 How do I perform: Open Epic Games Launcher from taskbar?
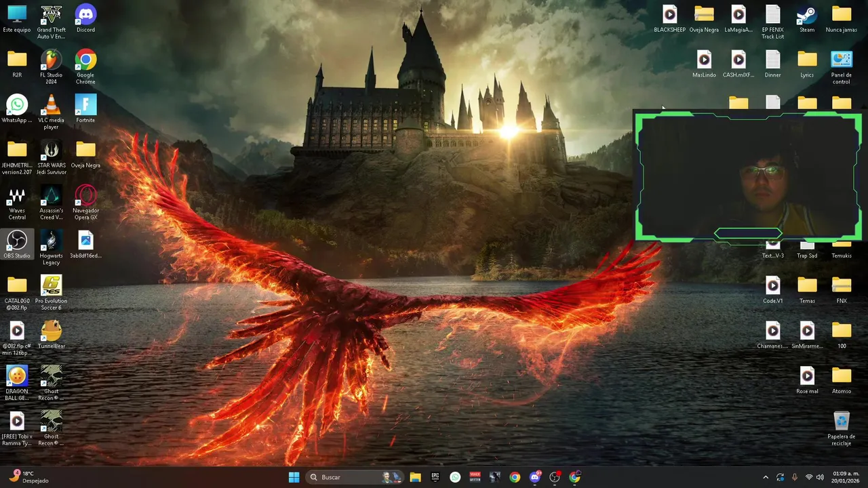click(435, 477)
